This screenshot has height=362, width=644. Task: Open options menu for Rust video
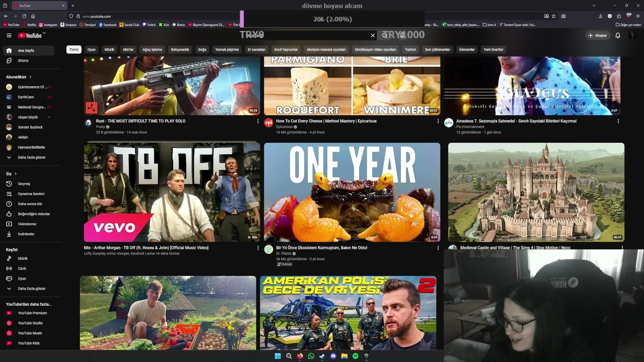[258, 121]
